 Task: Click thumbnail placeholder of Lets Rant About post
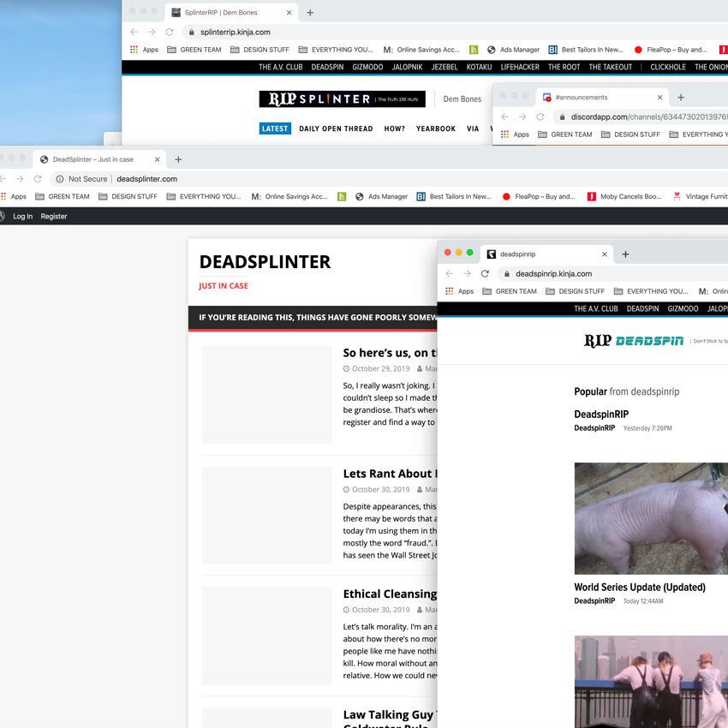(267, 516)
